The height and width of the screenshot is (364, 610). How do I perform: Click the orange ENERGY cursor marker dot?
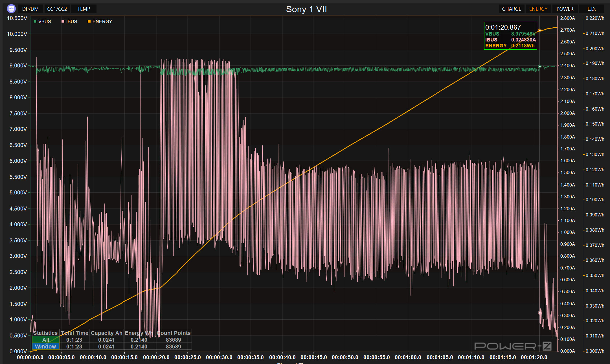(540, 30)
